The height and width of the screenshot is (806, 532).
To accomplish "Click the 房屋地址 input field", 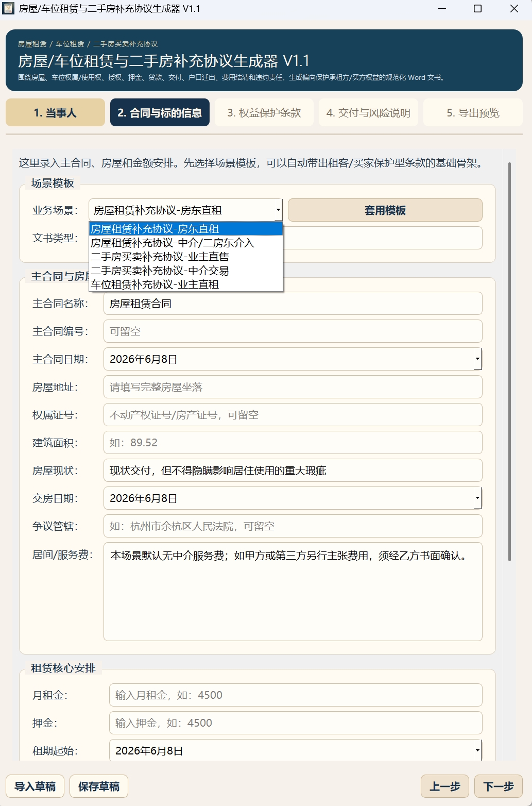I will (x=293, y=387).
